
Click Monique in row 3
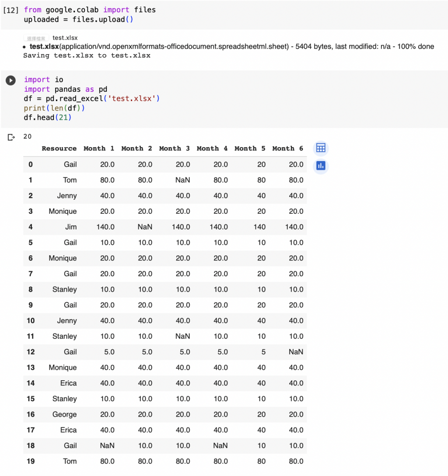[x=63, y=211]
